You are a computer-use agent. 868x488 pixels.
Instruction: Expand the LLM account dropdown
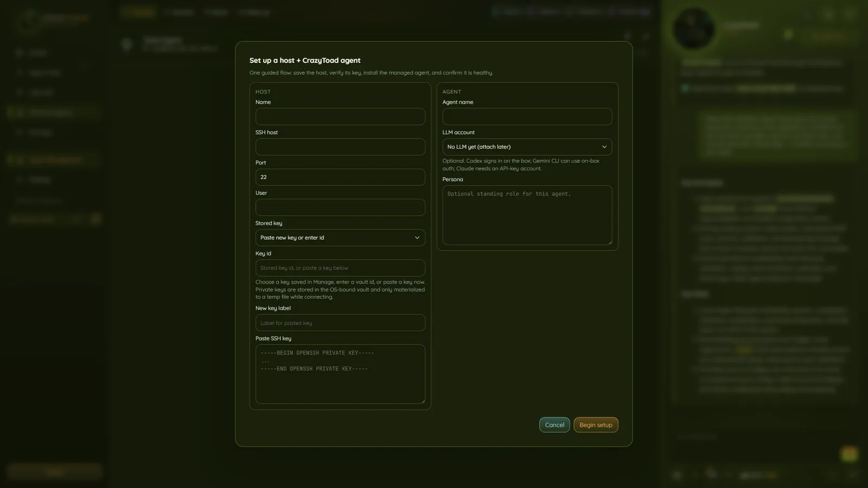527,147
